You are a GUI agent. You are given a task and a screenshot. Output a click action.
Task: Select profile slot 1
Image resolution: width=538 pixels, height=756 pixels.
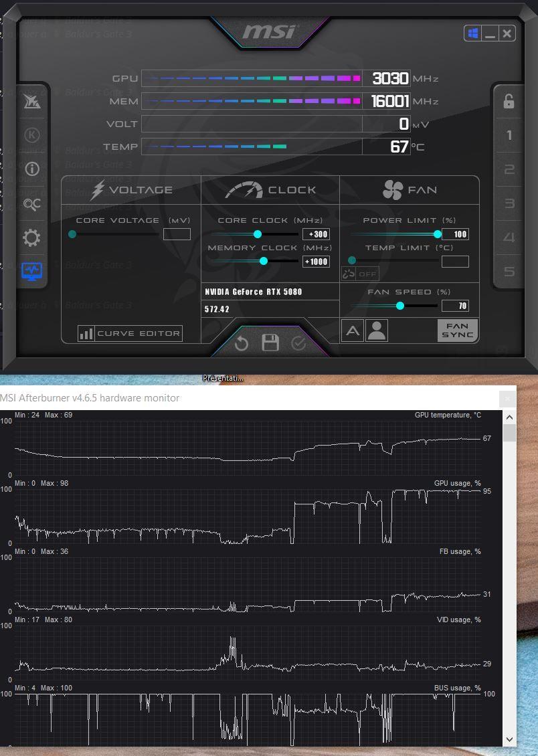509,136
